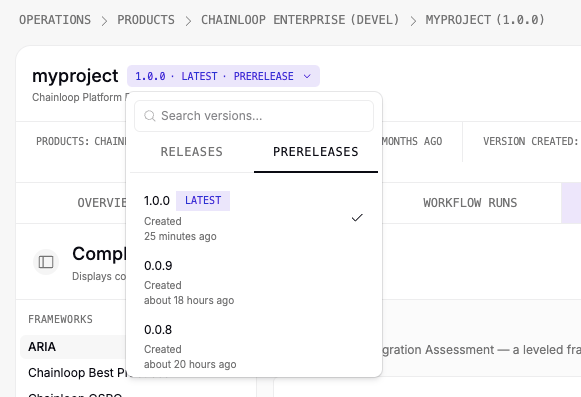
Task: Click '25 minutes ago' creation text
Action: tap(180, 236)
